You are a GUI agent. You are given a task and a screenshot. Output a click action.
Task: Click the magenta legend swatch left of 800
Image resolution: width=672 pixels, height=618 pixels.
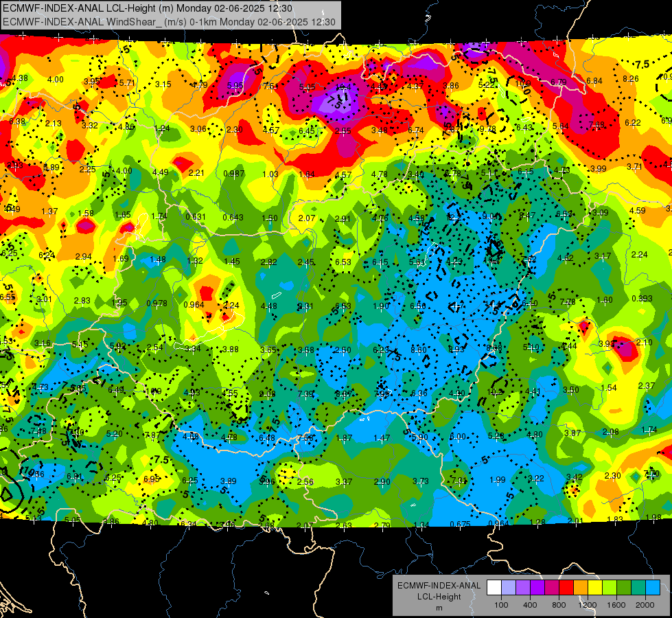[x=552, y=588]
